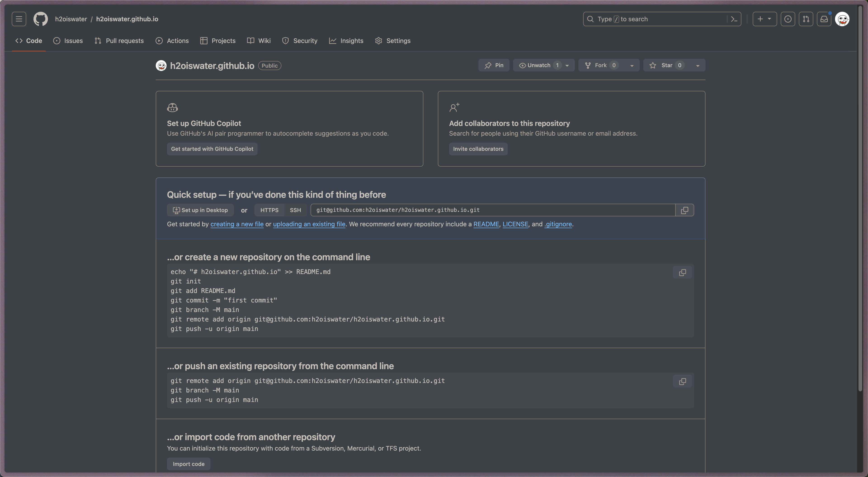Open the Code tab
This screenshot has height=477, width=868.
click(x=29, y=41)
